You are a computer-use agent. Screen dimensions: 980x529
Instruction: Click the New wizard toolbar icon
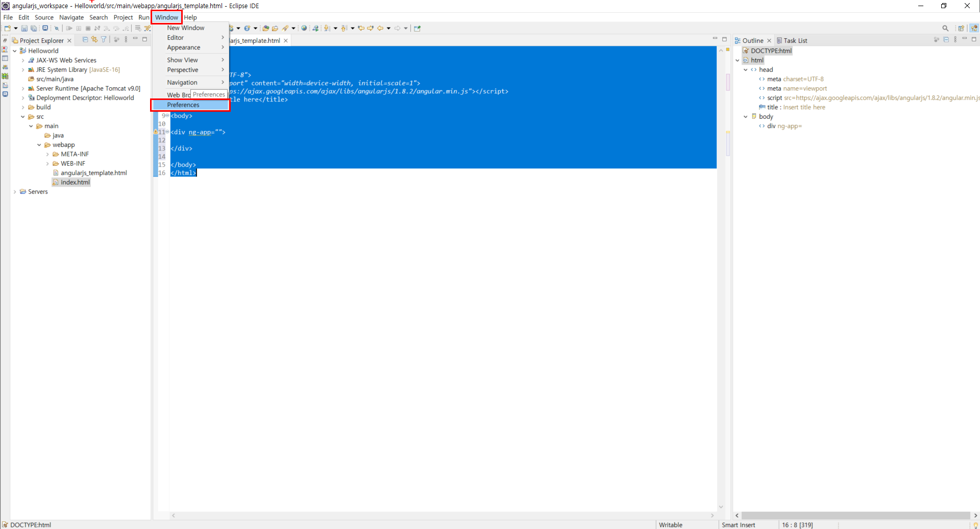pyautogui.click(x=7, y=29)
